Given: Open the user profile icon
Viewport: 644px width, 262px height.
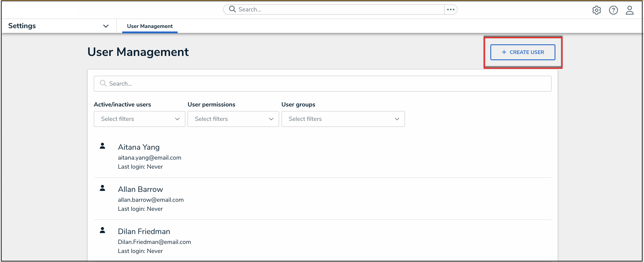Looking at the screenshot, I should [630, 10].
